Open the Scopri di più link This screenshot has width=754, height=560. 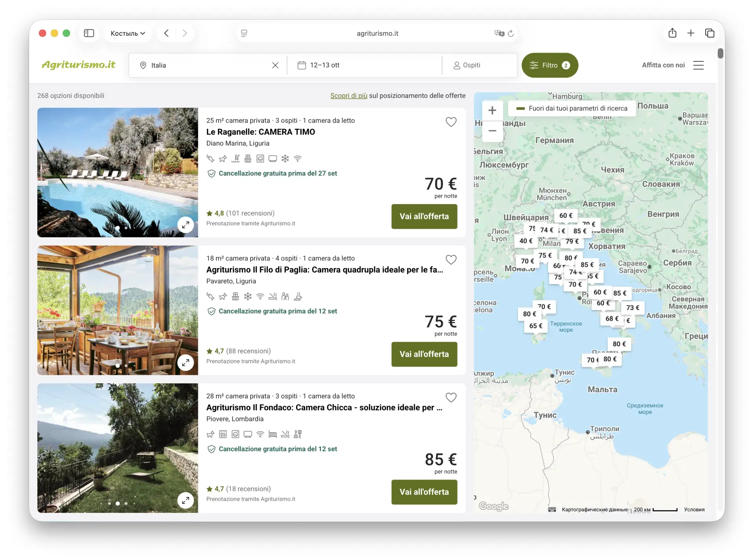pyautogui.click(x=349, y=95)
